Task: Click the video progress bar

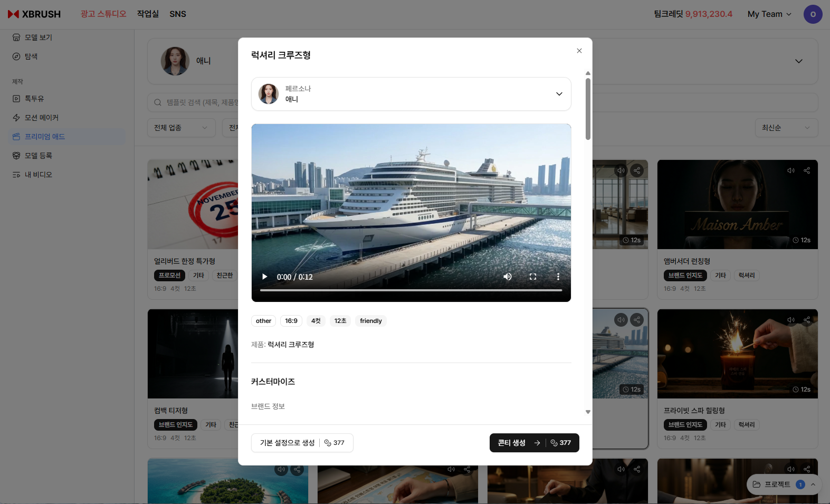Action: pyautogui.click(x=411, y=290)
